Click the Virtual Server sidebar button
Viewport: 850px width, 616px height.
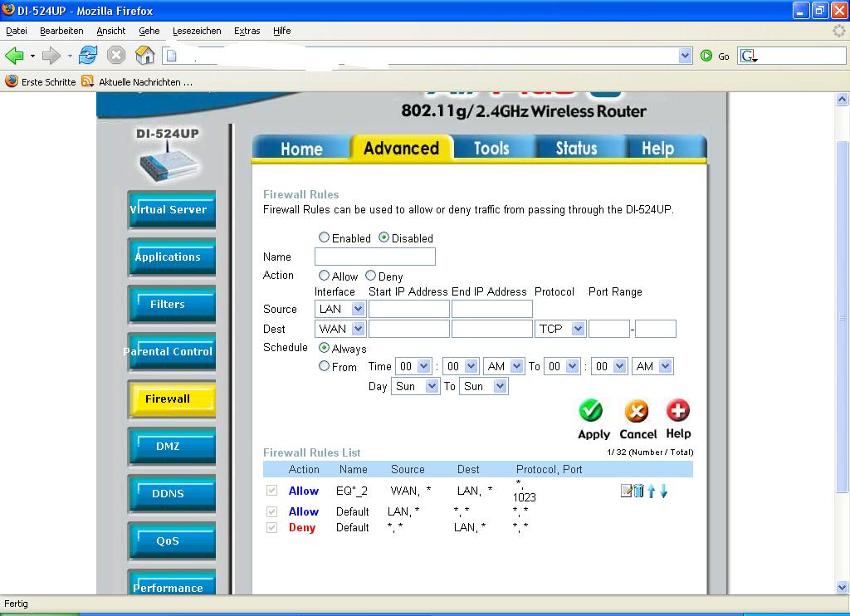171,210
